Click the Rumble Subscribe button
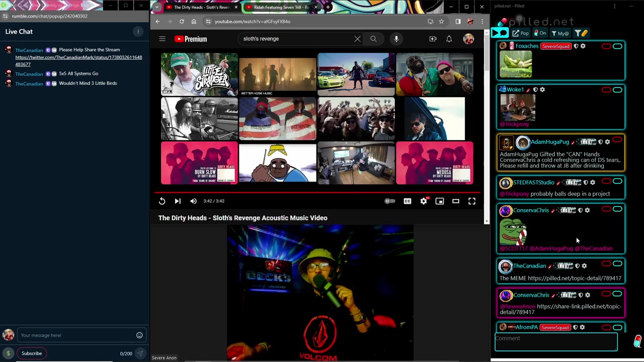 (x=32, y=353)
